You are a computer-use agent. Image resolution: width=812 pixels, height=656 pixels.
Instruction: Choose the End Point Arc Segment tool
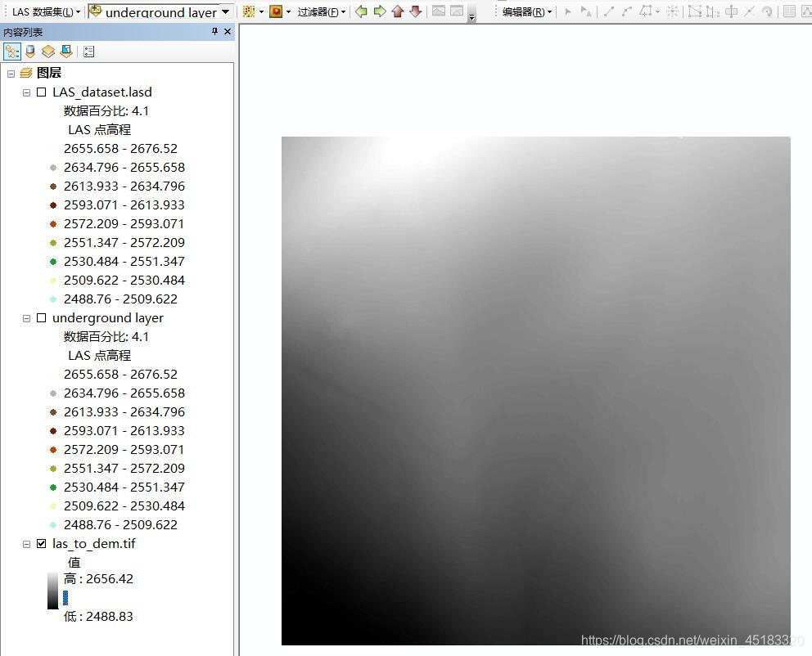627,11
